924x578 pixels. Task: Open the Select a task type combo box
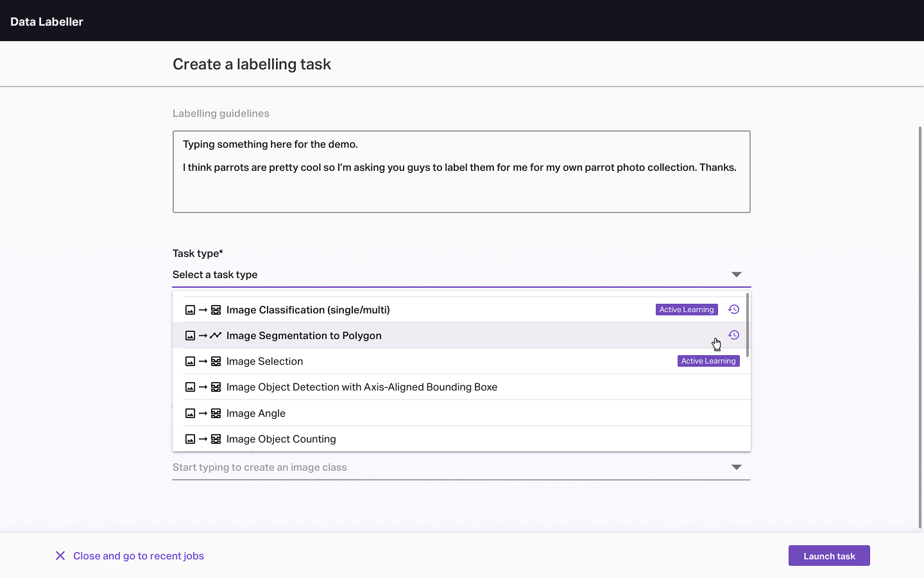tap(449, 275)
